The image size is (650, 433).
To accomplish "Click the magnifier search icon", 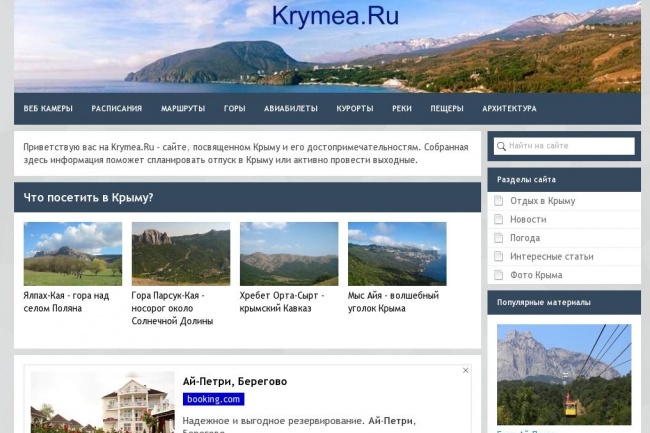I will pyautogui.click(x=501, y=146).
